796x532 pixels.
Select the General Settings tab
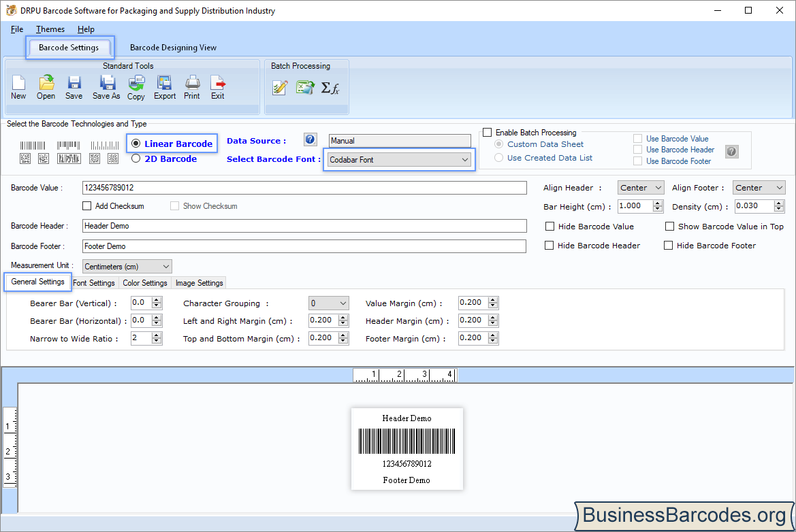coord(38,282)
